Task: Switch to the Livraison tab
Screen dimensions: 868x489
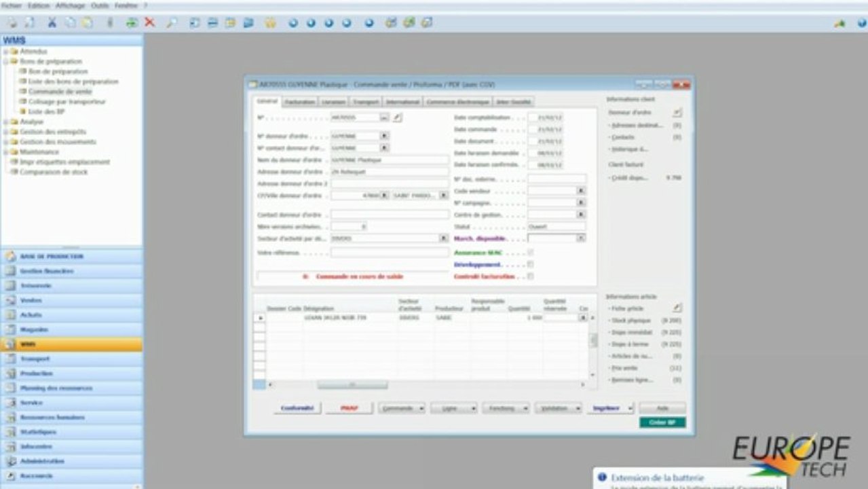Action: click(x=334, y=102)
